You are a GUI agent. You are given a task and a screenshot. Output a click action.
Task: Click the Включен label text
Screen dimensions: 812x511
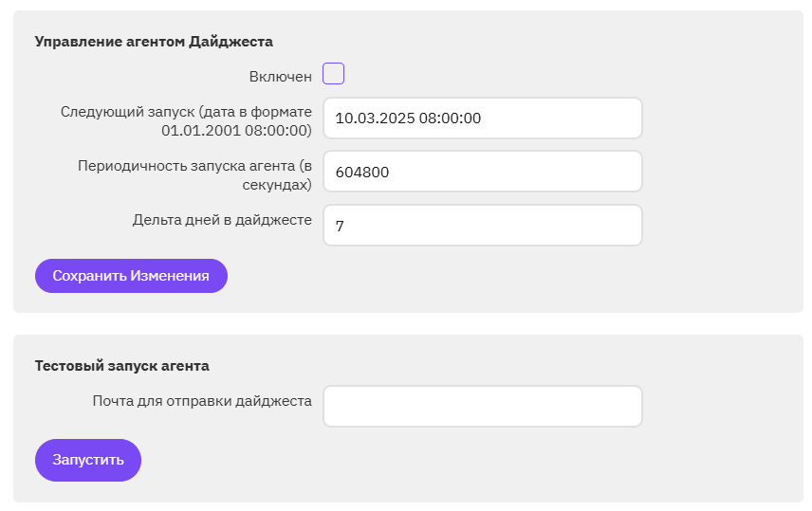pyautogui.click(x=280, y=77)
